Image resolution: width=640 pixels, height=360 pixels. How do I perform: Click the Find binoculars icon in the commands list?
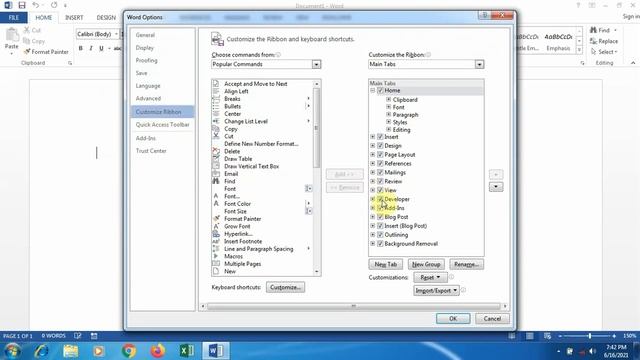coord(216,181)
